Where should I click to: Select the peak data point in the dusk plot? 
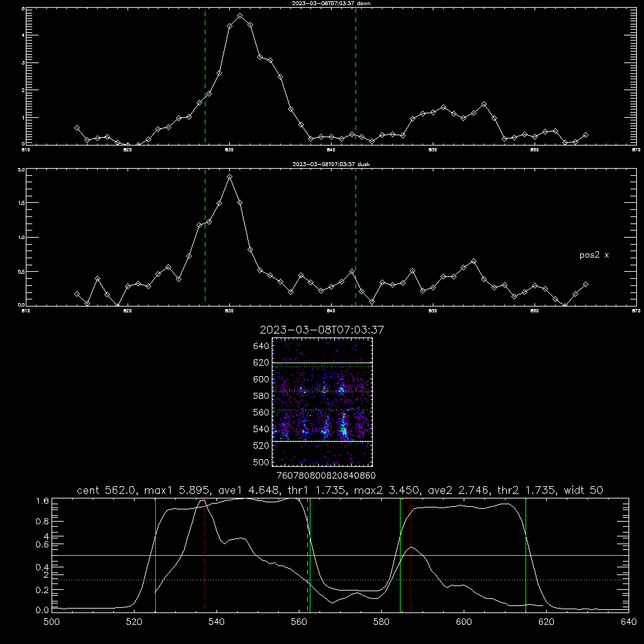230,176
